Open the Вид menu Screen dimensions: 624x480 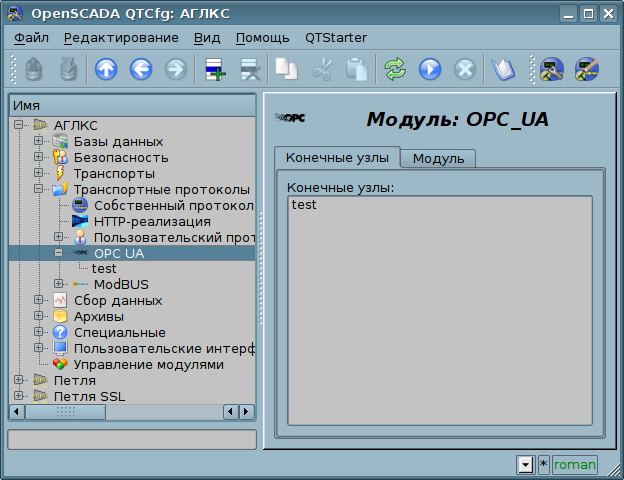tap(207, 38)
